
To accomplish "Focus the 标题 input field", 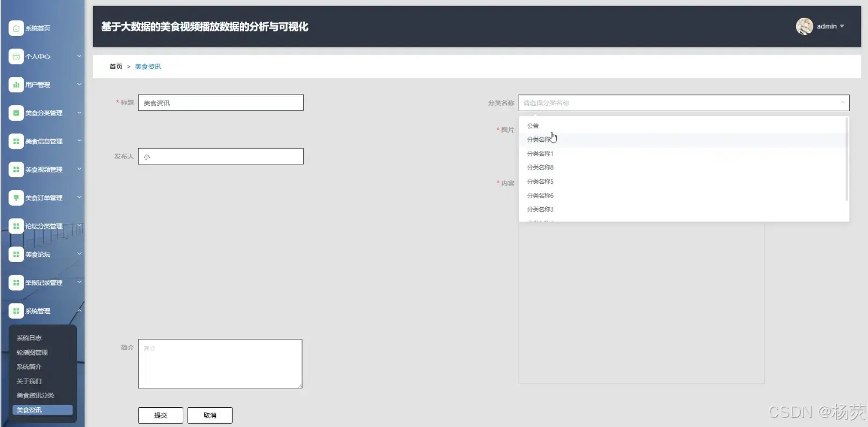I will (221, 103).
